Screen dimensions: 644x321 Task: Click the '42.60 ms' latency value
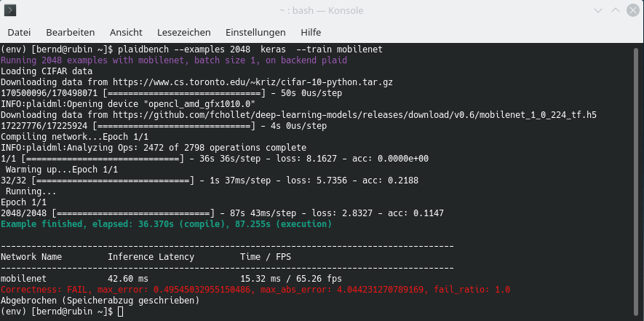tap(128, 279)
